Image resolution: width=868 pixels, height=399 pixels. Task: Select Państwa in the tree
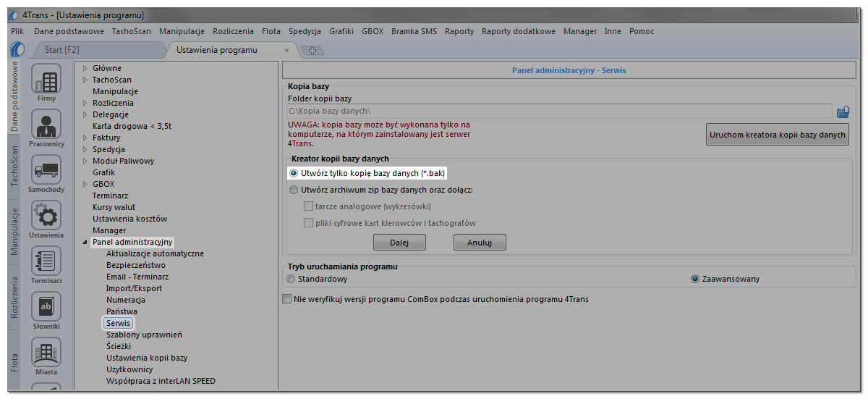(x=122, y=311)
